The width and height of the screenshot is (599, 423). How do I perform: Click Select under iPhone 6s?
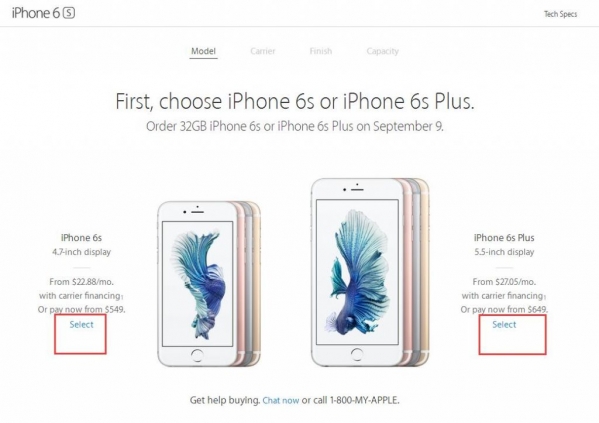tap(81, 324)
